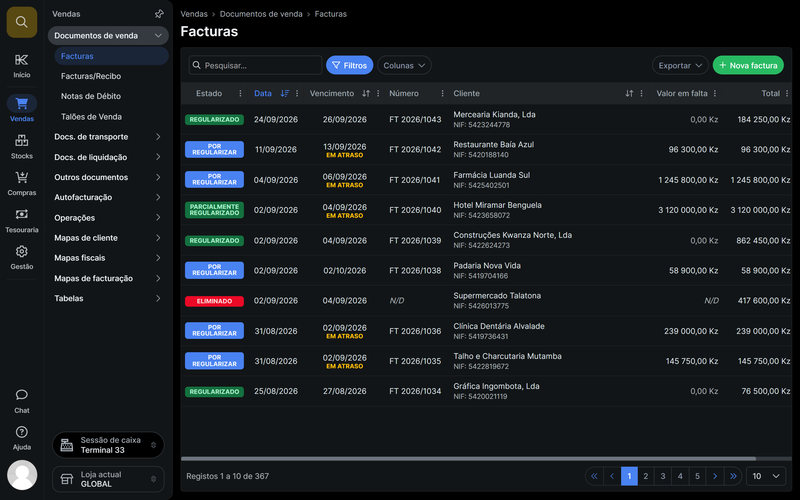Screen dimensions: 800x500
Task: Expand Docs. de transporte section
Action: pos(108,137)
